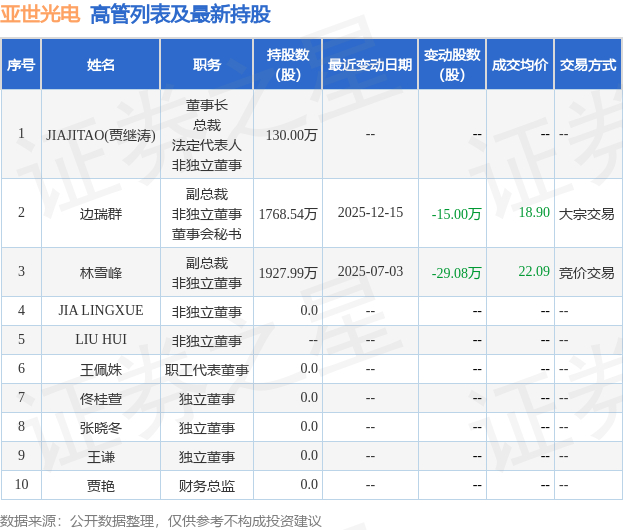Click the 0.0 holding in 贾艳's row

[309, 484]
